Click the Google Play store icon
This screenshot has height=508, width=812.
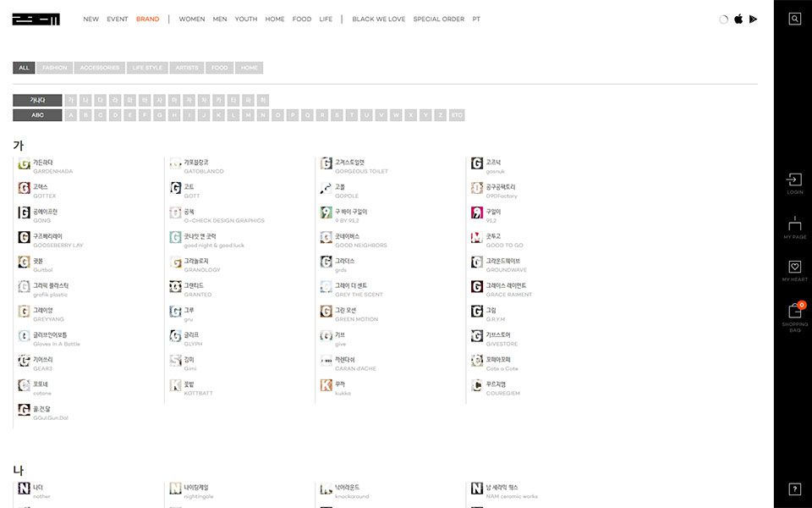pyautogui.click(x=753, y=19)
